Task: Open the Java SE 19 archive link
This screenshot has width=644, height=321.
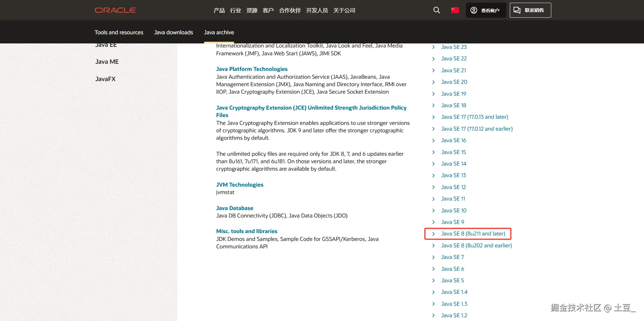Action: tap(453, 94)
